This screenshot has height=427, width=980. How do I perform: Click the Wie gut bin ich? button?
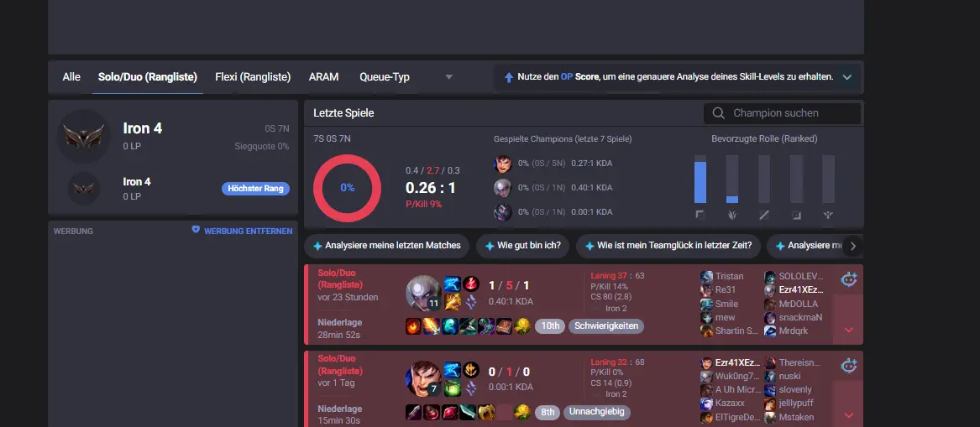(522, 246)
